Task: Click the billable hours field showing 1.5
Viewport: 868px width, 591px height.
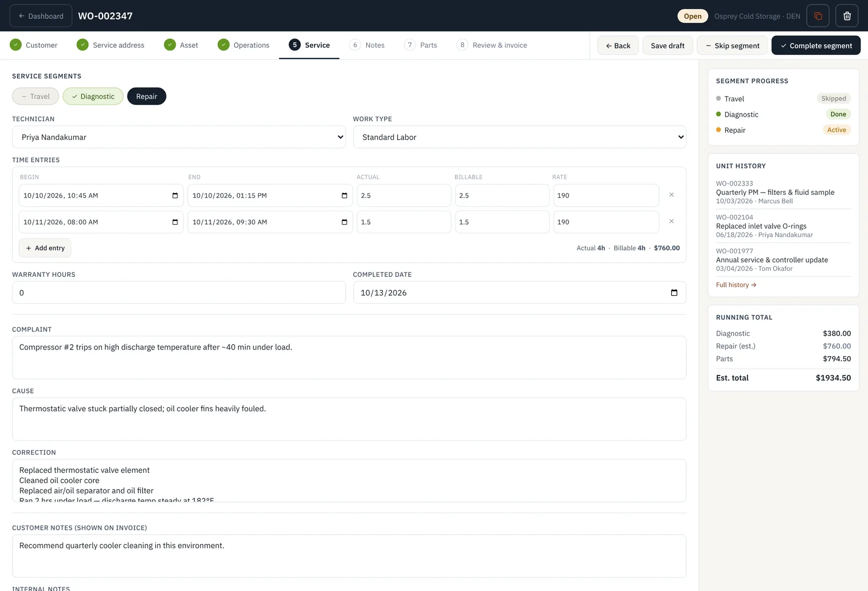Action: tap(502, 222)
